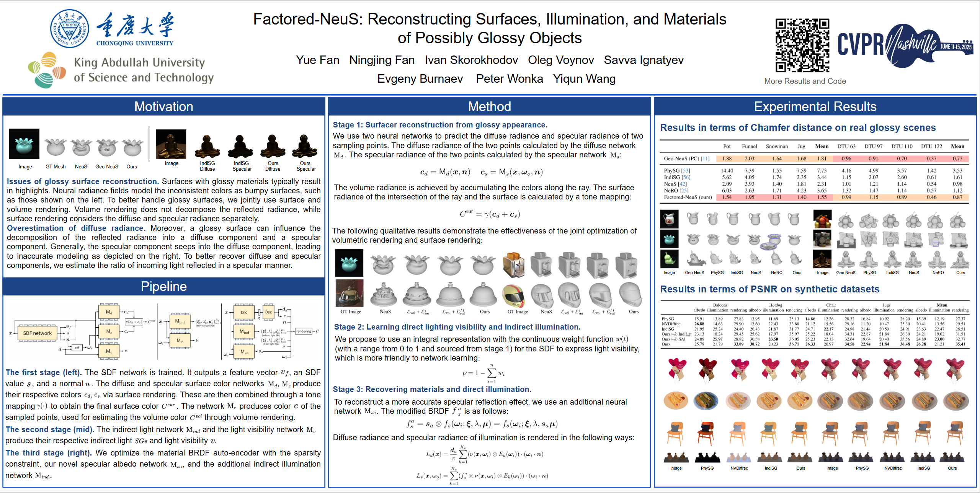Image resolution: width=980 pixels, height=493 pixels.
Task: Click the Enc encoder block in pipeline
Action: (244, 312)
